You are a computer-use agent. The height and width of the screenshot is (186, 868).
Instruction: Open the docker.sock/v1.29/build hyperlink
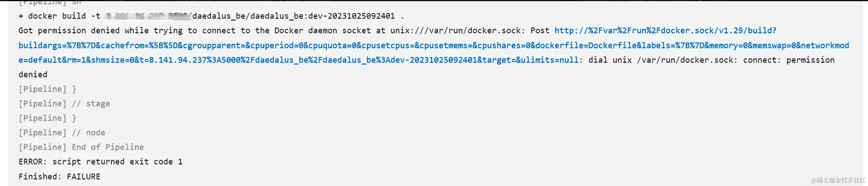[x=665, y=31]
